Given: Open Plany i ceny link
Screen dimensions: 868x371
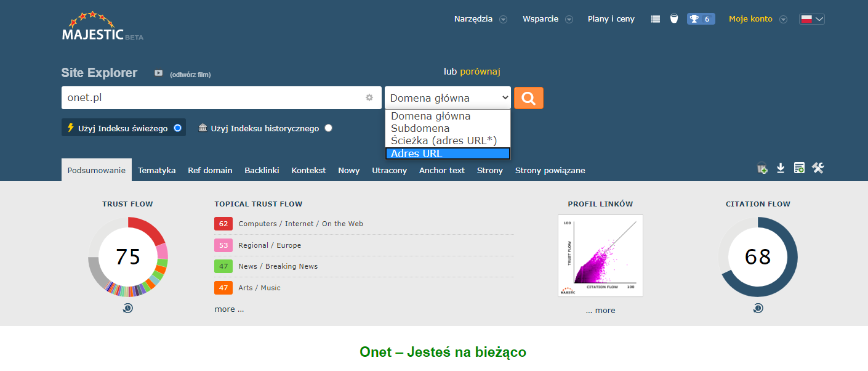Looking at the screenshot, I should click(611, 19).
